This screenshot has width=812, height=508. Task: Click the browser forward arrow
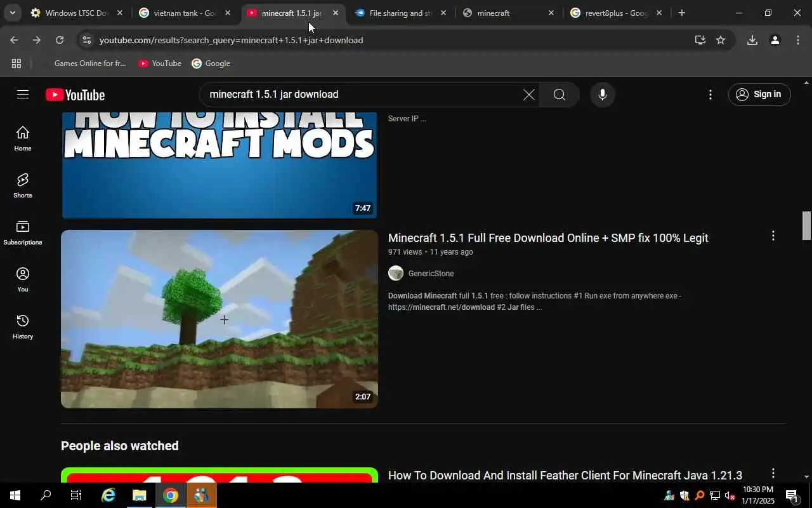[x=37, y=40]
